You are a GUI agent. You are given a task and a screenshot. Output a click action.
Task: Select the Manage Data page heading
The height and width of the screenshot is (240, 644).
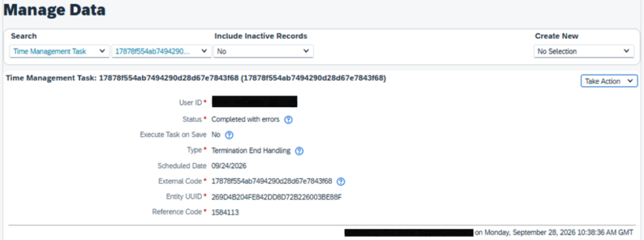pyautogui.click(x=55, y=10)
